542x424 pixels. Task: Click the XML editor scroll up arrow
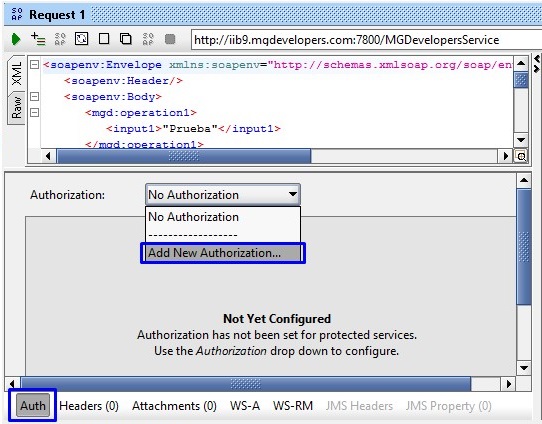(x=521, y=63)
